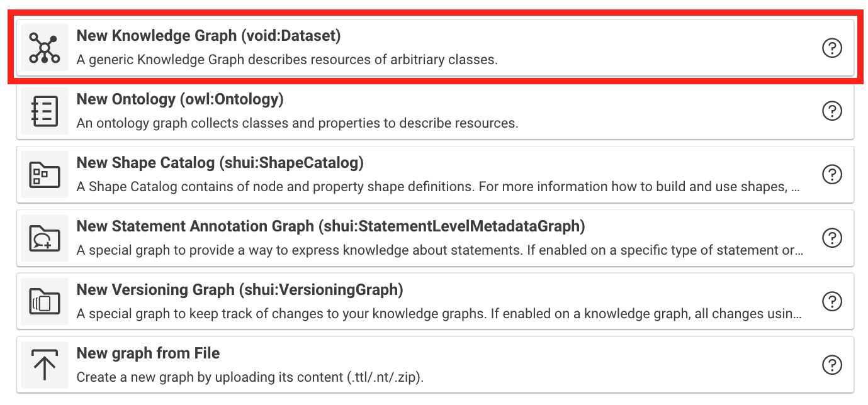The image size is (868, 405).
Task: Click the Ontology notebook icon
Action: coord(45,111)
